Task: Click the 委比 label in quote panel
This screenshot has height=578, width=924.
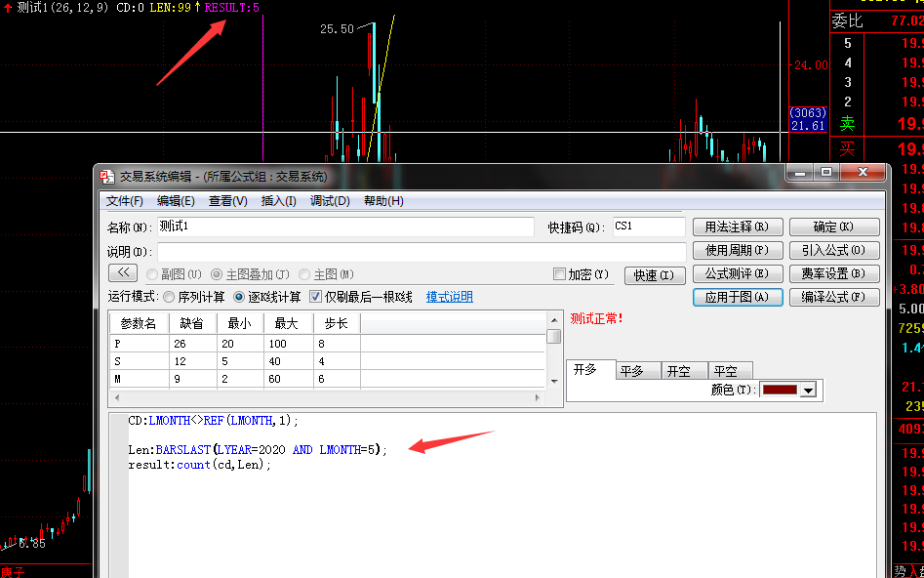Action: pos(847,21)
